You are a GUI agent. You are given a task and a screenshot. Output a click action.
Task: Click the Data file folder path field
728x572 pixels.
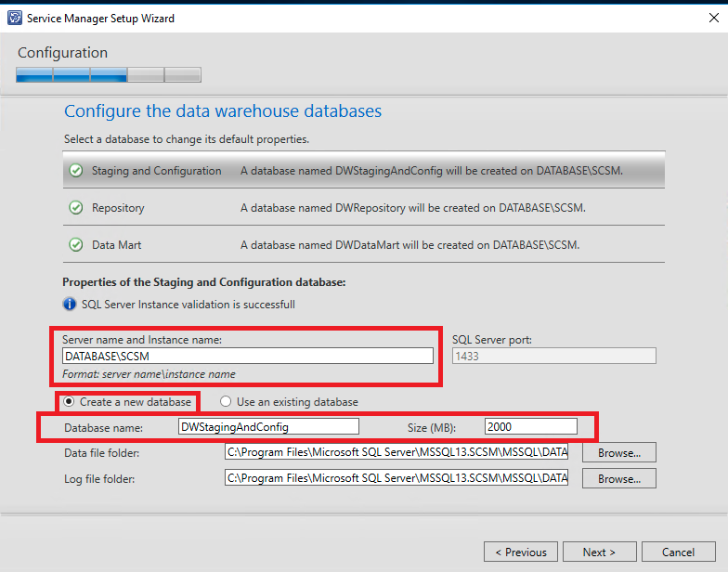(396, 452)
